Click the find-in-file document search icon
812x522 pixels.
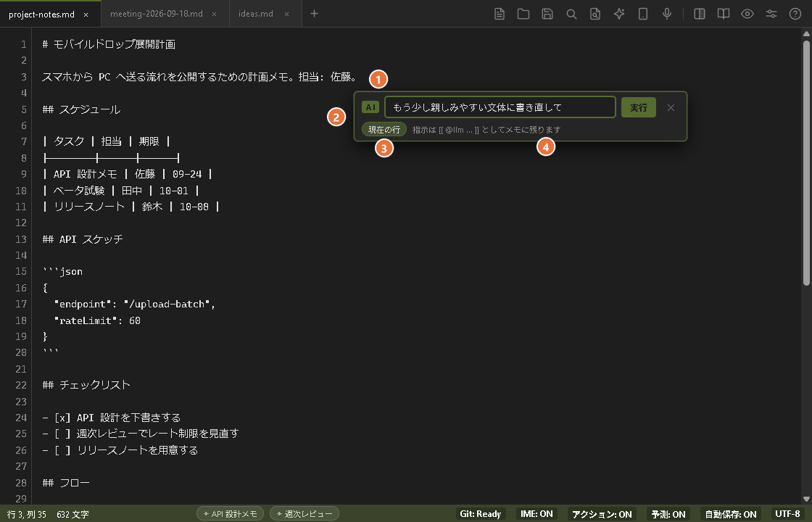(595, 14)
